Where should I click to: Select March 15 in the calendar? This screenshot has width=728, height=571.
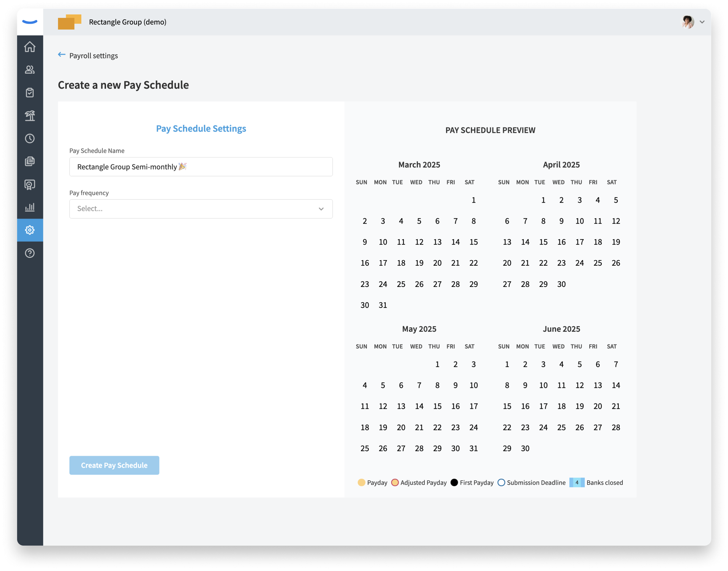coord(474,242)
